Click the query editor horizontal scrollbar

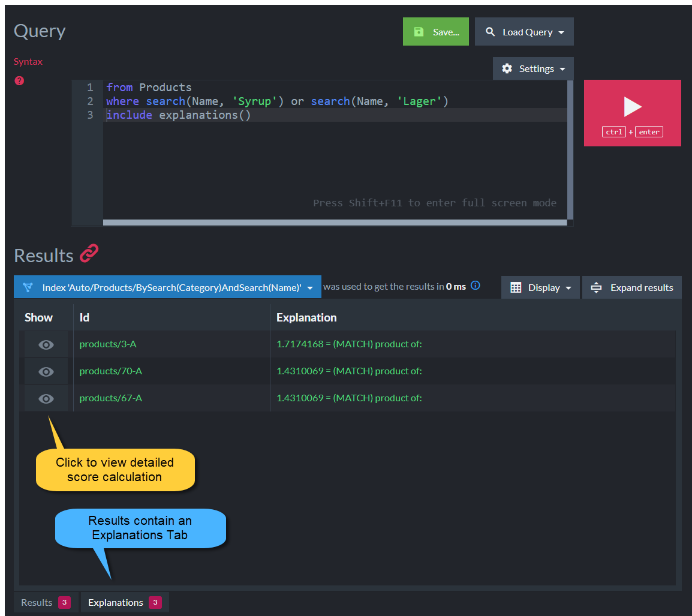coord(335,223)
